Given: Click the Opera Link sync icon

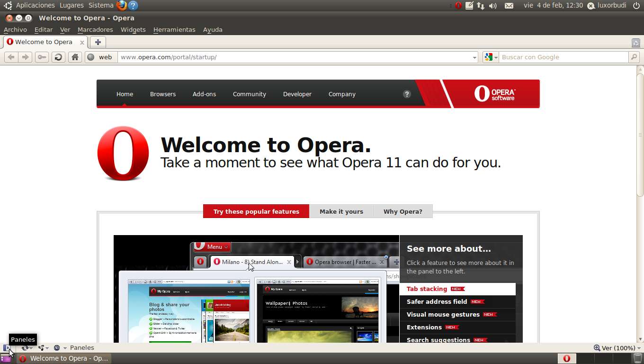Looking at the screenshot, I should (x=24, y=348).
